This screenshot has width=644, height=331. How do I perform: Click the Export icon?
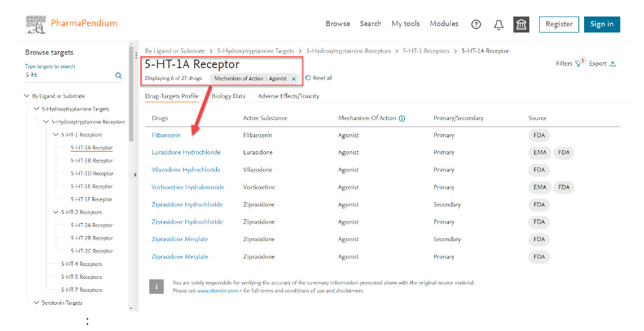[x=612, y=64]
